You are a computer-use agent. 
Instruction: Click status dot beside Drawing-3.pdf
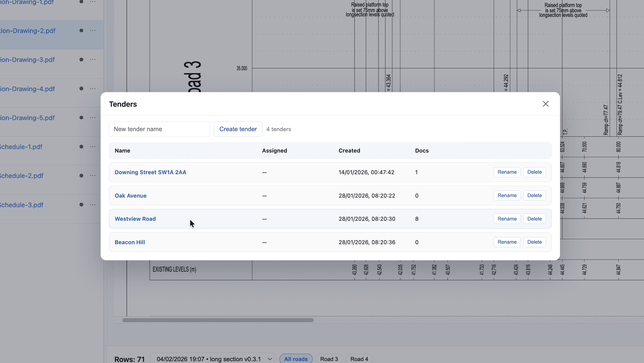click(x=81, y=60)
